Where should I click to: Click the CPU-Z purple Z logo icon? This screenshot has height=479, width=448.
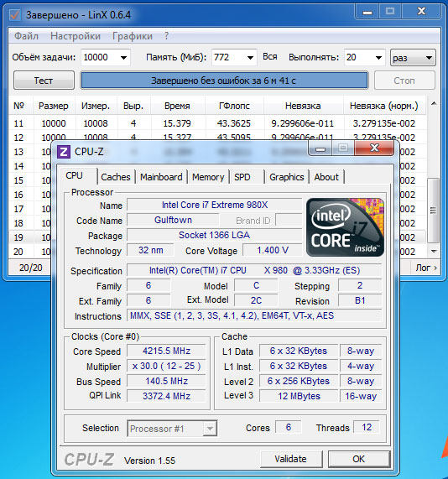coord(64,152)
